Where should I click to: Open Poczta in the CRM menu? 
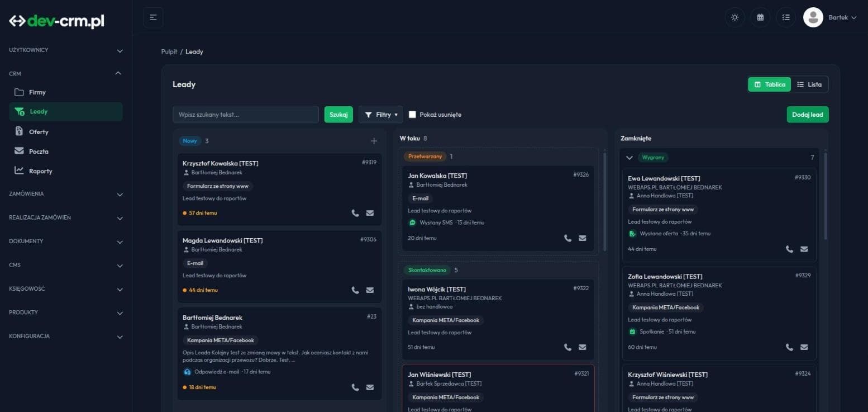[66, 151]
